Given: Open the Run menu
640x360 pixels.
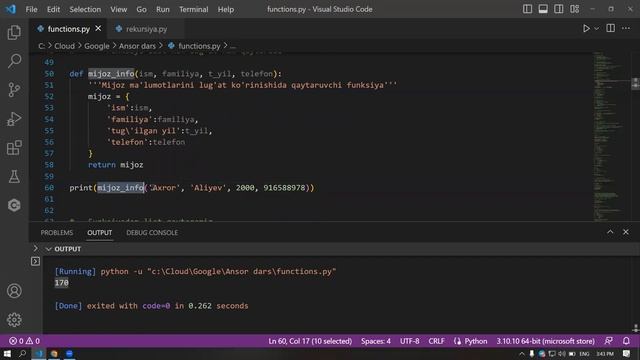Looking at the screenshot, I should (162, 9).
